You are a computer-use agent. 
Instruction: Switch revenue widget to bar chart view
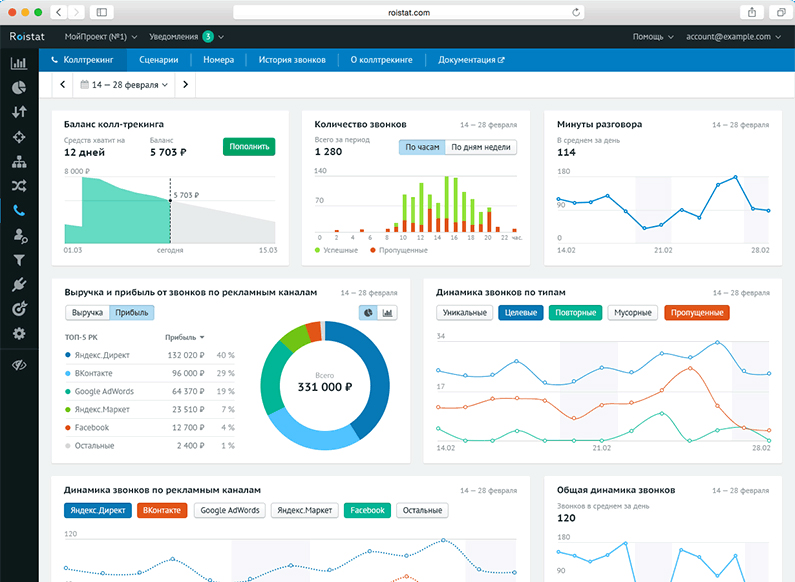click(x=387, y=313)
